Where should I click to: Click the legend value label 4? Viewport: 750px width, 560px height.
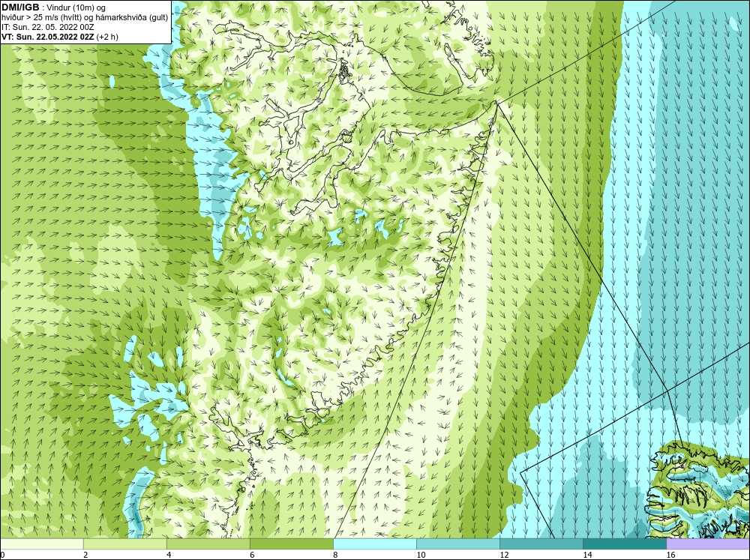point(169,555)
